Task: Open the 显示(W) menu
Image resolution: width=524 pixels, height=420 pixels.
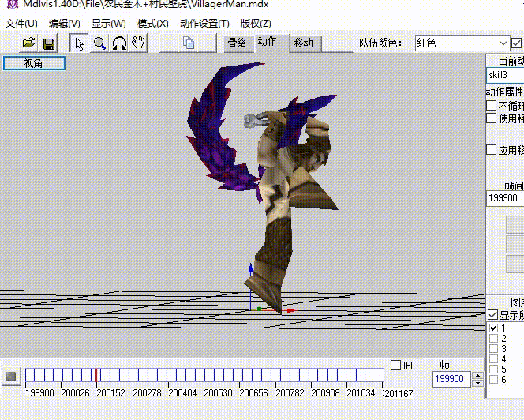Action: [x=109, y=24]
